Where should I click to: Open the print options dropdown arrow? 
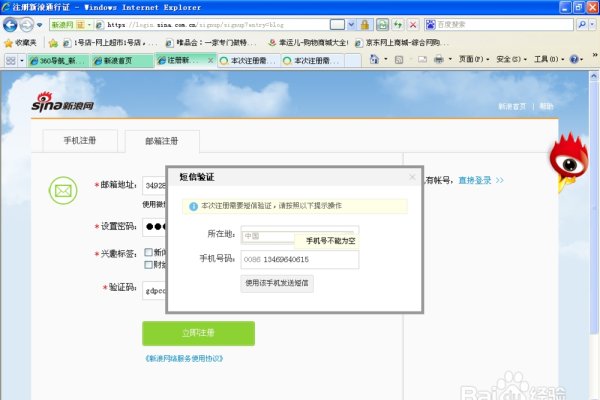(x=450, y=59)
